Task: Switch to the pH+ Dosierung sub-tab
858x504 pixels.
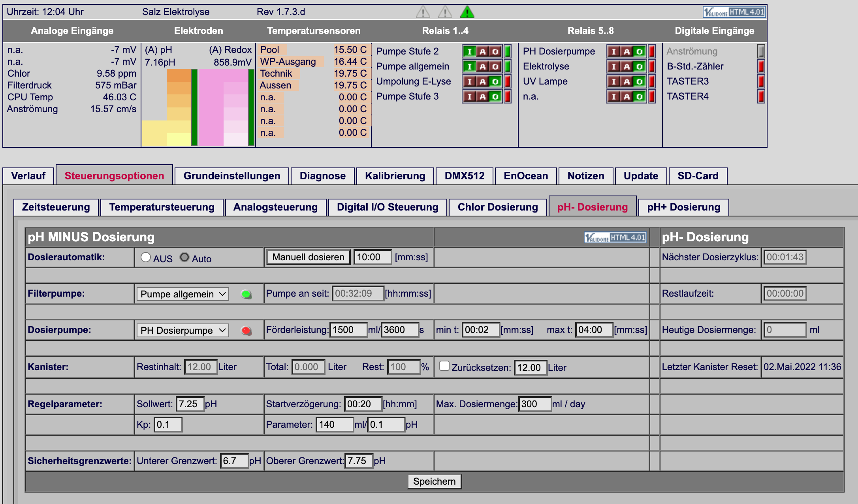Action: tap(684, 207)
